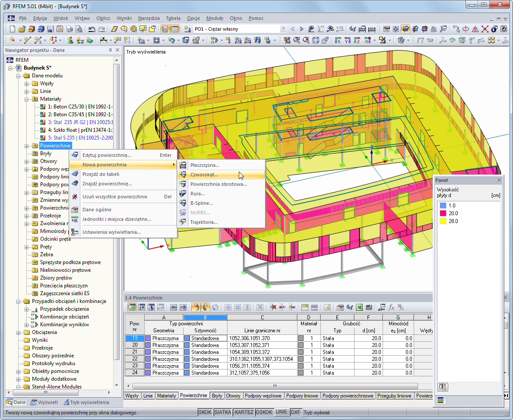This screenshot has width=513, height=420.
Task: Toggle the project navigator display button
Action: click(x=165, y=29)
